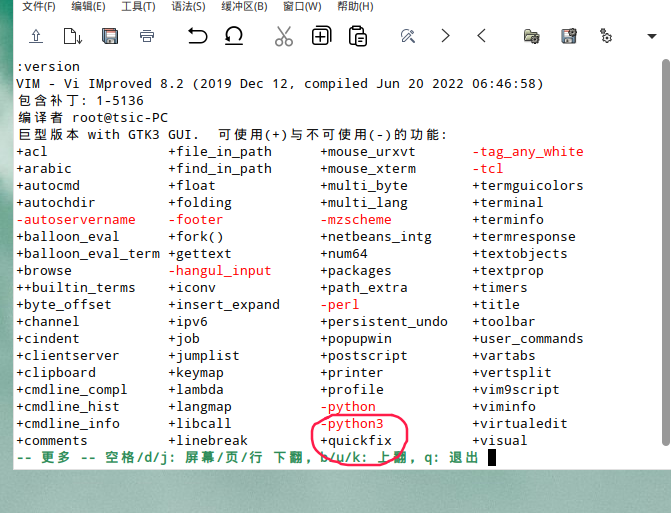Click the +visual feature text
The width and height of the screenshot is (671, 513).
point(499,441)
